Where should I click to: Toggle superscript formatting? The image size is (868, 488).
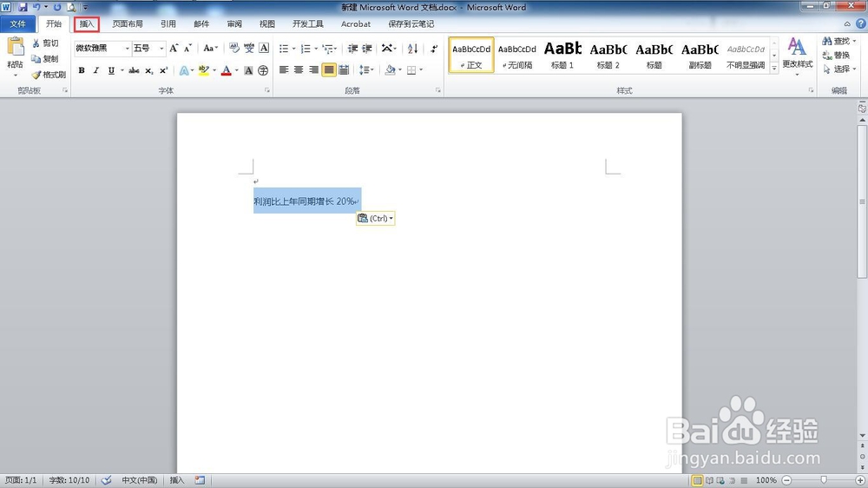coord(163,70)
